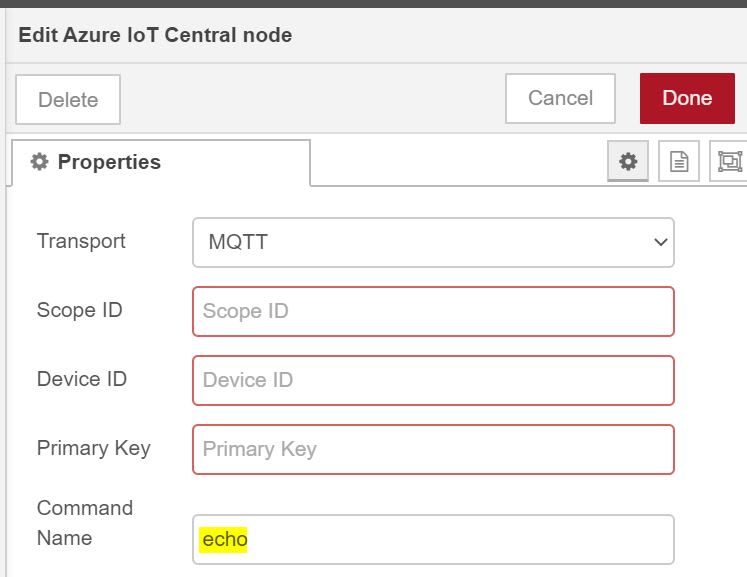
Task: Click the Edit Azure IoT Central node title
Action: (x=155, y=35)
